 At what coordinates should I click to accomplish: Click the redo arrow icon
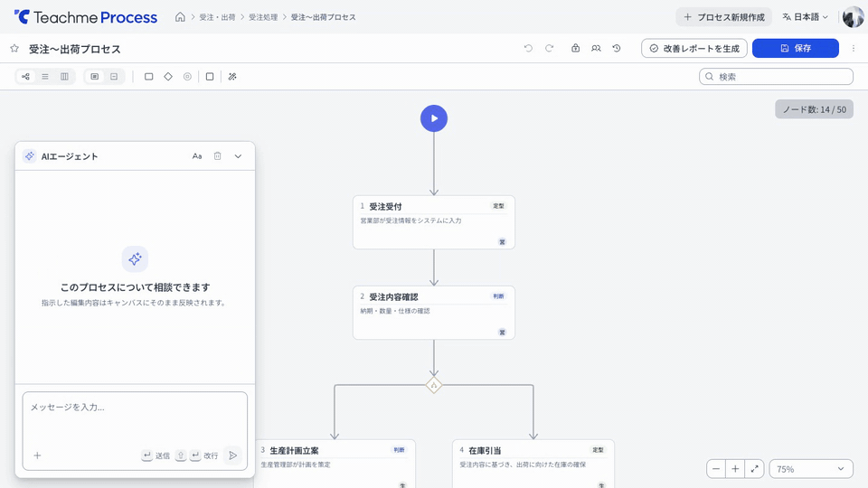[x=549, y=48]
